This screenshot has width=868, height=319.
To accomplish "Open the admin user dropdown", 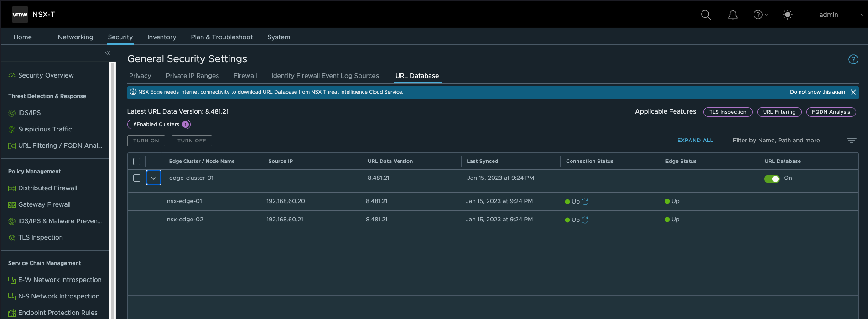I will 841,15.
